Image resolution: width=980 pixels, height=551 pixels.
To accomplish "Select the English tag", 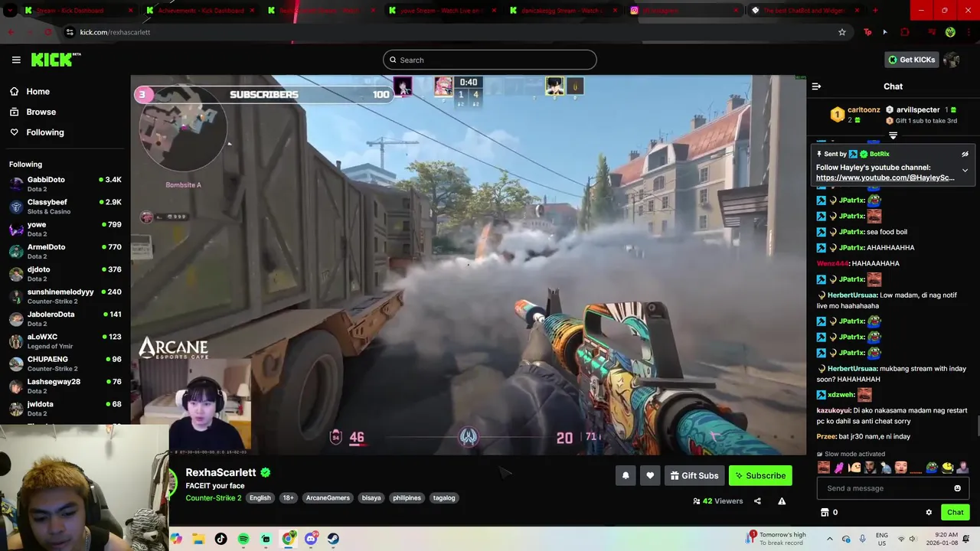I will tap(260, 497).
